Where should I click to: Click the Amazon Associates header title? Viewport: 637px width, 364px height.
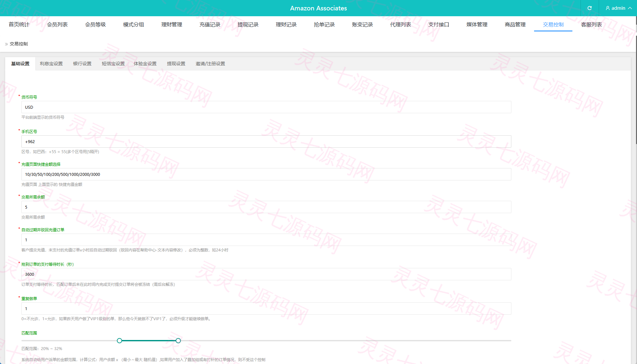point(318,8)
